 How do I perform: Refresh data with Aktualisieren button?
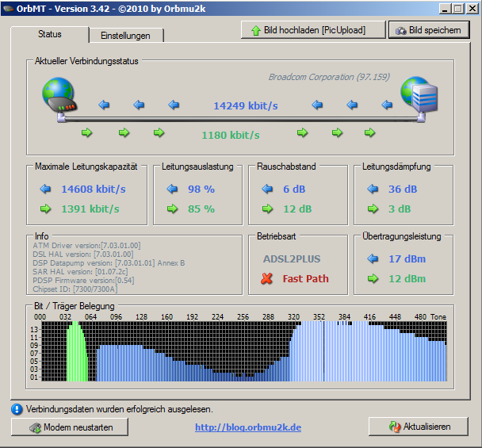419,427
